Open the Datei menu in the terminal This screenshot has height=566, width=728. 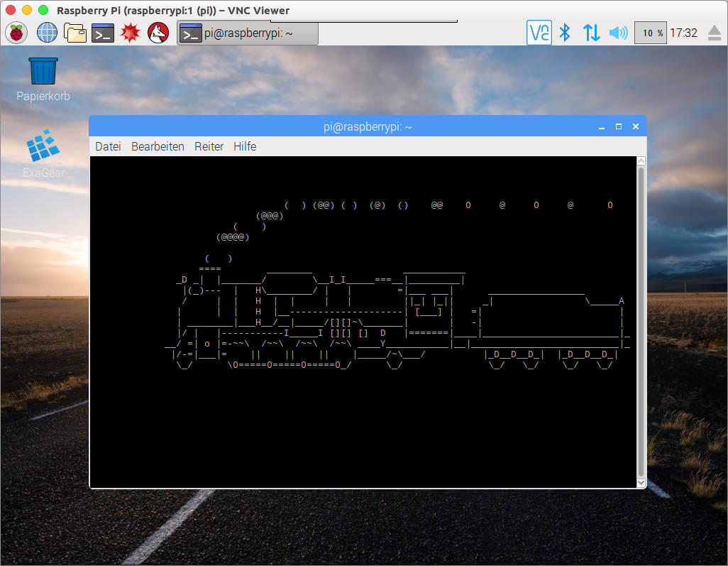(108, 146)
